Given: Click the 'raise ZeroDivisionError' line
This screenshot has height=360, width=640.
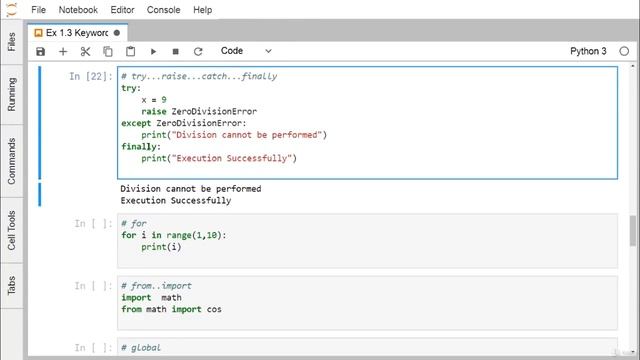Looking at the screenshot, I should [x=199, y=111].
